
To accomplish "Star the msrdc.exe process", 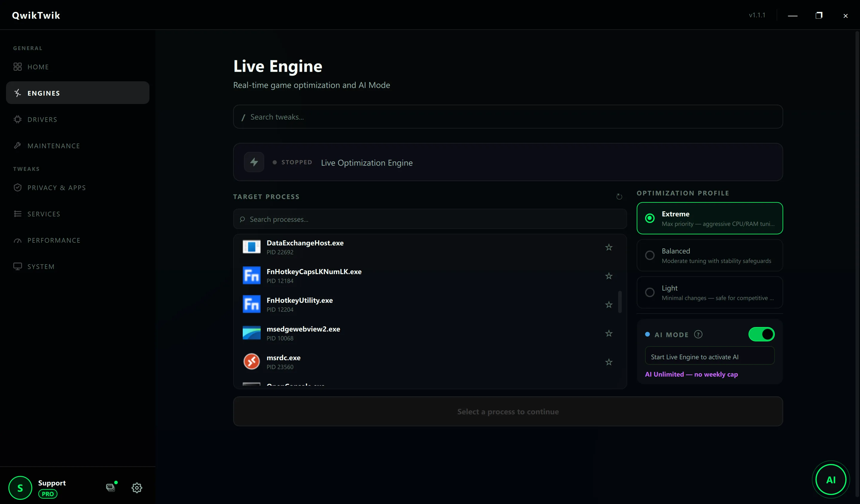I will [x=609, y=362].
